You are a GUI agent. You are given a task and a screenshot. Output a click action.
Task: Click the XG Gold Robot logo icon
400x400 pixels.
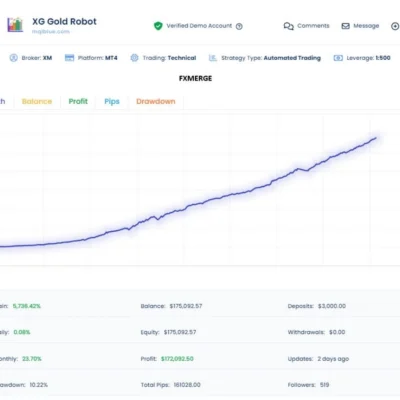click(15, 25)
